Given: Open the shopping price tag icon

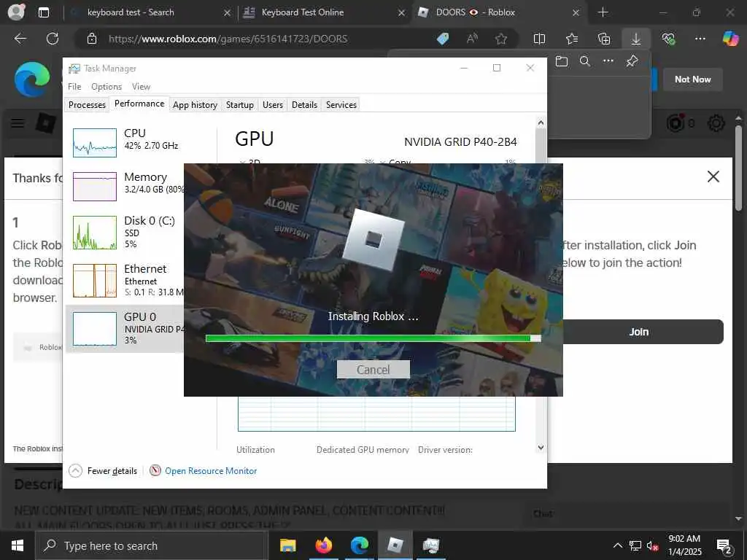Looking at the screenshot, I should pos(443,39).
